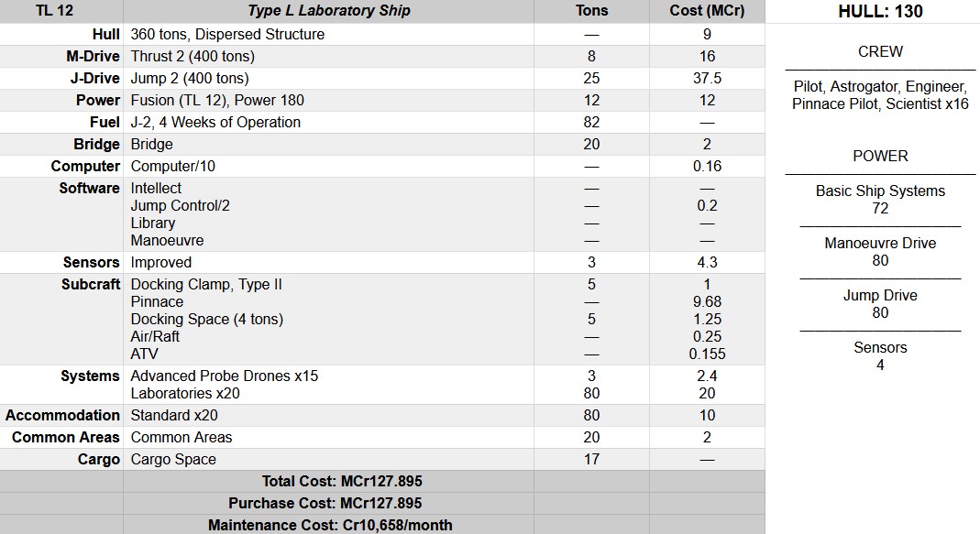Select the 'Fusion (TL 12), Power 180' cell
980x534 pixels.
tap(217, 100)
